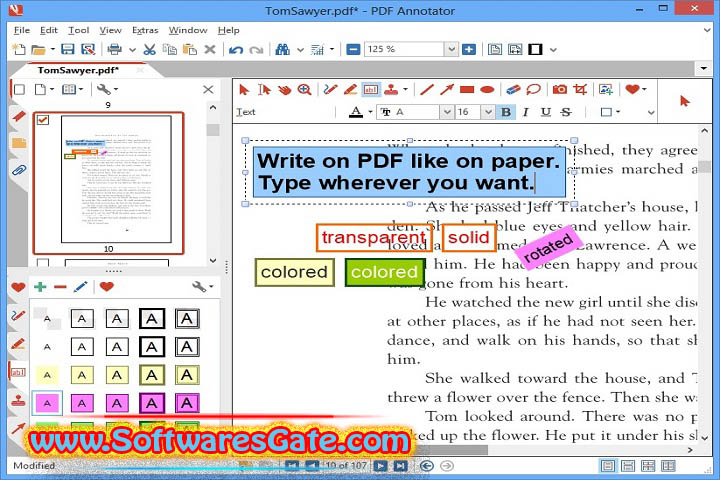The width and height of the screenshot is (720, 480).
Task: Toggle the Full screen view icon
Action: (x=535, y=49)
